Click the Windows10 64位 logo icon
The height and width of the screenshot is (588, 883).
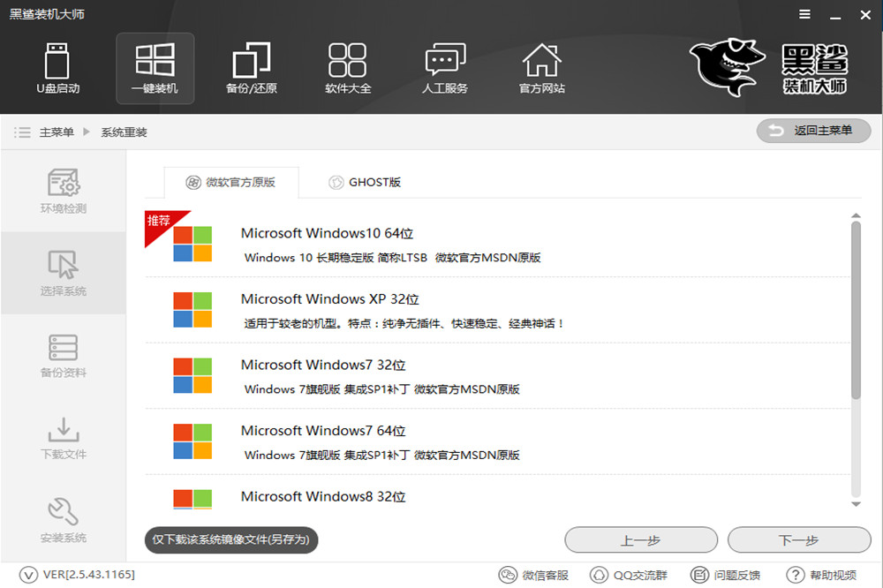click(x=192, y=244)
